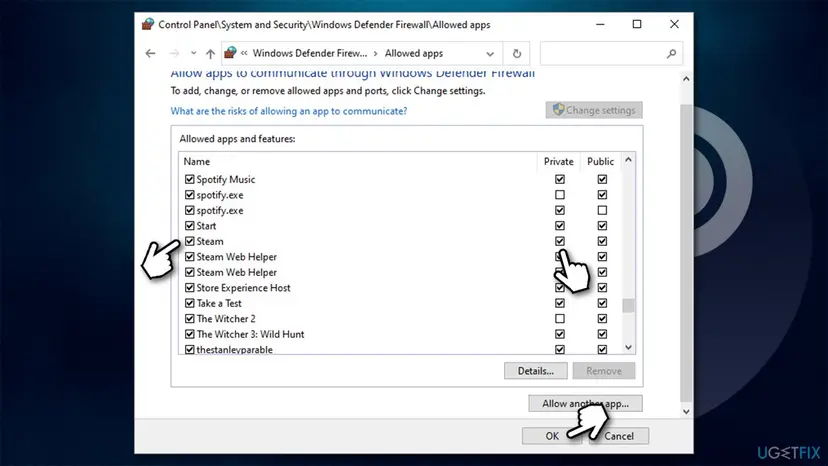
Task: Toggle the Start app checkbox
Action: (x=190, y=226)
